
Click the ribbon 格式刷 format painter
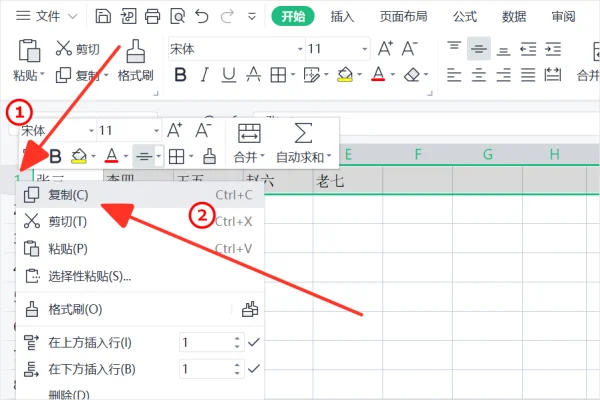pos(135,60)
